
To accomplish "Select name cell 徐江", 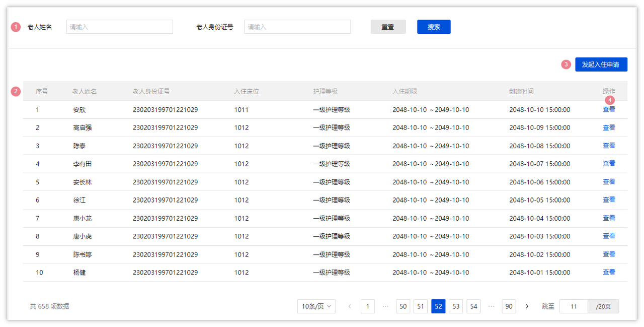I will click(79, 201).
